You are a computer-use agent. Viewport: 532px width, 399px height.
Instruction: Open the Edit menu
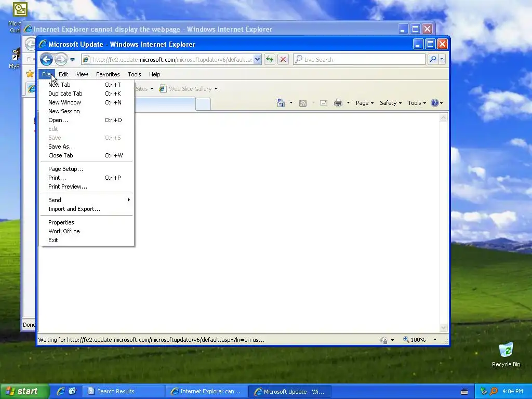[x=63, y=74]
